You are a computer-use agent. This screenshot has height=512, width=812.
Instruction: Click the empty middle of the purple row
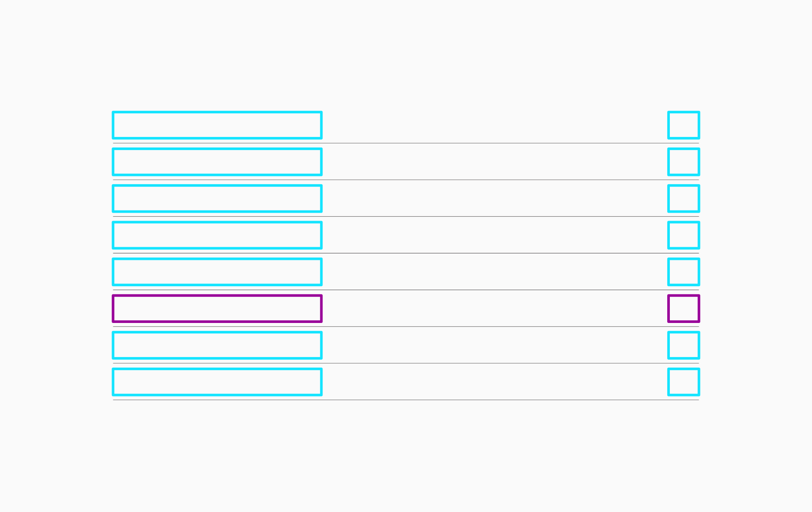point(495,309)
